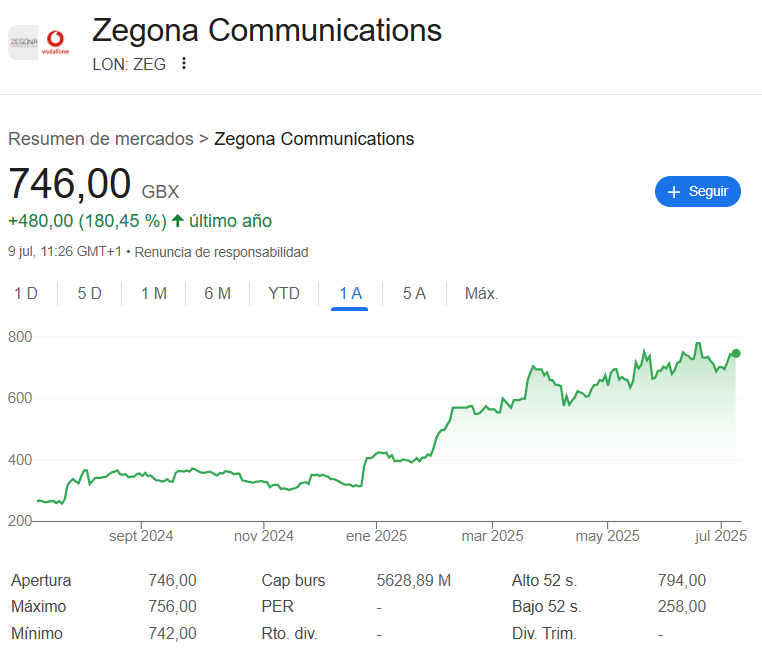The image size is (762, 657).
Task: Click the plus icon on Seguir
Action: [674, 192]
